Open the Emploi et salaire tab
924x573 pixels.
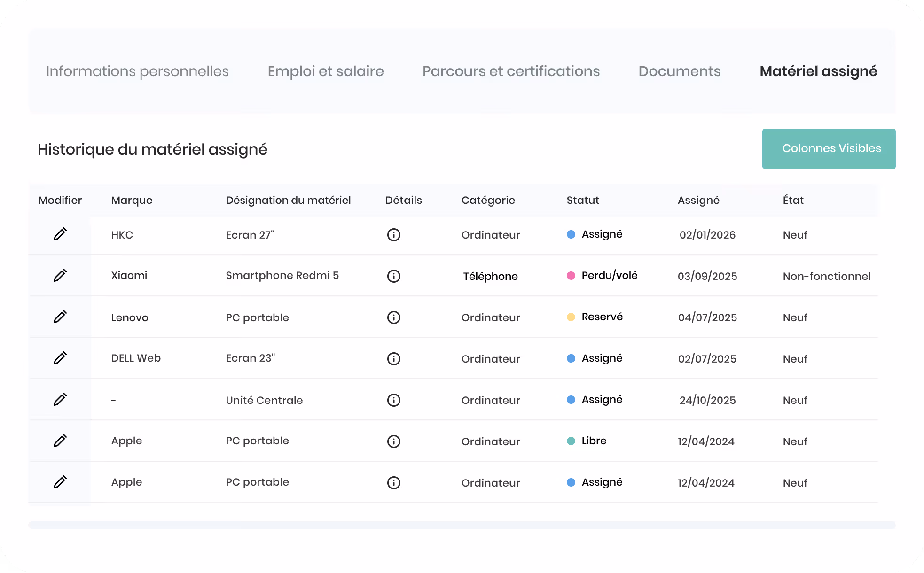click(x=326, y=71)
